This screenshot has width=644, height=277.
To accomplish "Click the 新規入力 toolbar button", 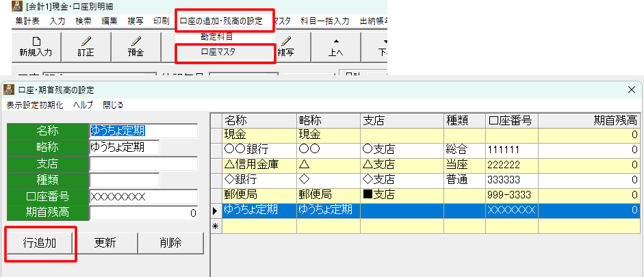I will (x=36, y=47).
